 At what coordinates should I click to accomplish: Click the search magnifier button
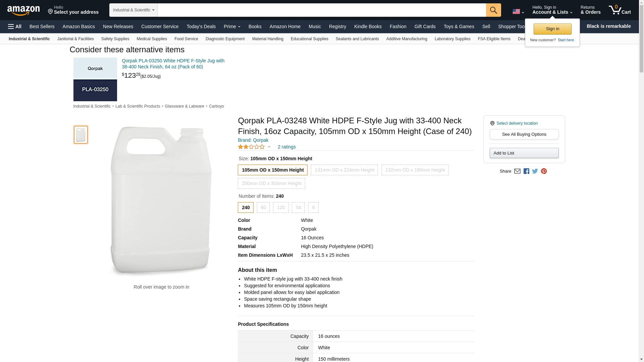493,10
